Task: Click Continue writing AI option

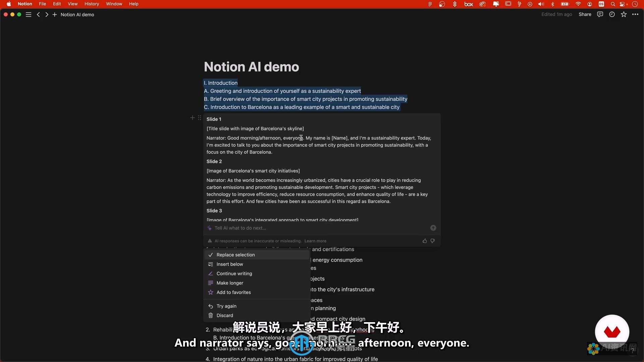Action: pos(234,273)
